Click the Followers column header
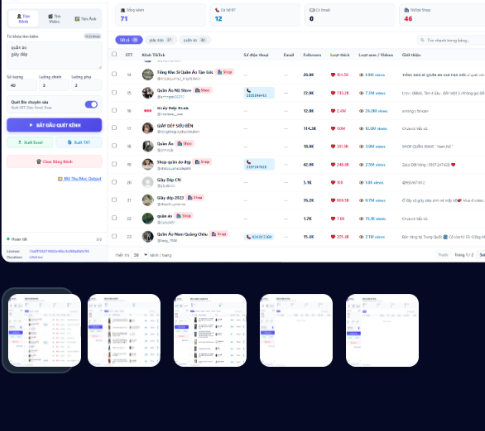 pyautogui.click(x=312, y=55)
